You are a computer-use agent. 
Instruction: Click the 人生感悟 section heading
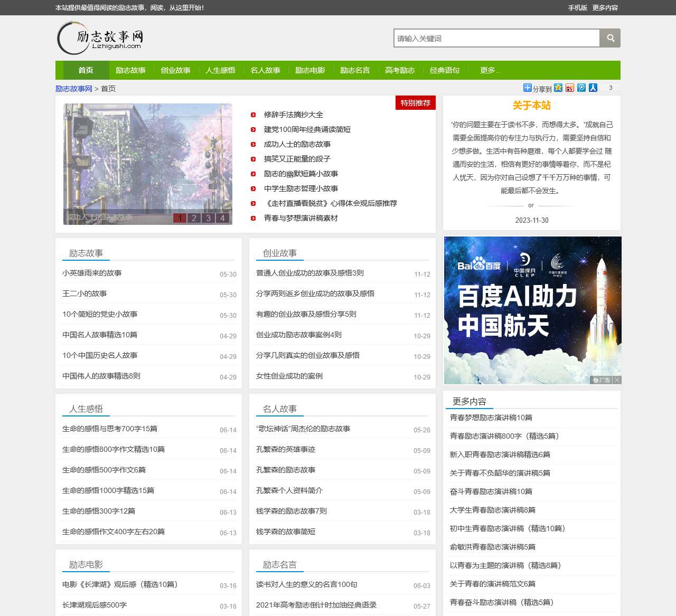[86, 409]
